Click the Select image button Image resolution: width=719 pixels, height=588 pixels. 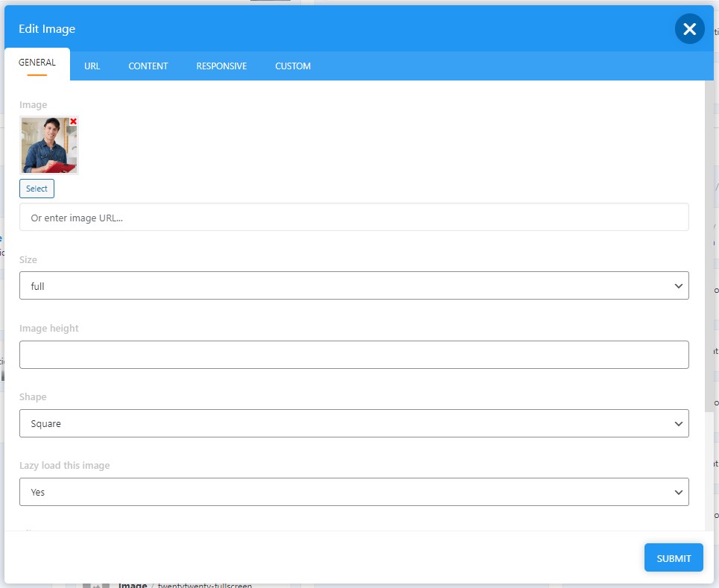(37, 189)
